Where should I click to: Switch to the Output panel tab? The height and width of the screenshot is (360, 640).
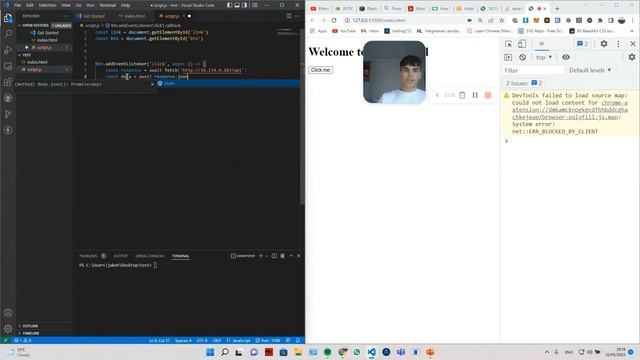[120, 256]
